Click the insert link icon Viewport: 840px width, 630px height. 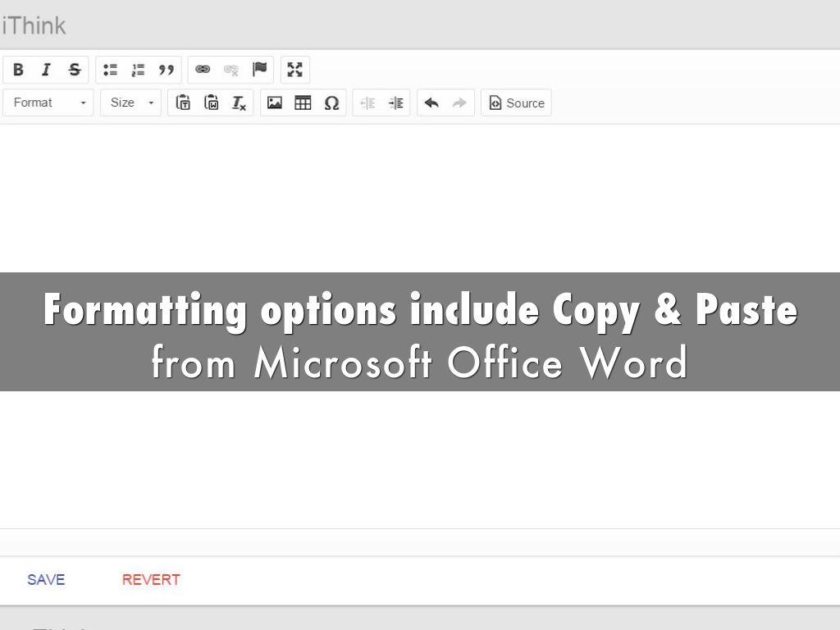coord(203,70)
